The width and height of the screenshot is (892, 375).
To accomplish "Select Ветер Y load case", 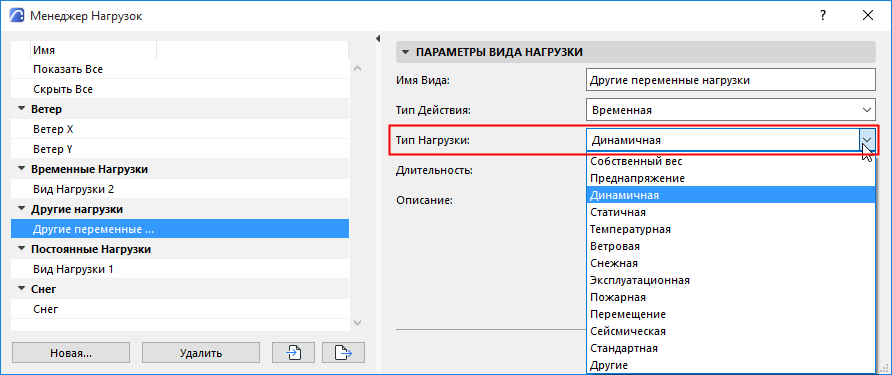I will click(x=180, y=149).
